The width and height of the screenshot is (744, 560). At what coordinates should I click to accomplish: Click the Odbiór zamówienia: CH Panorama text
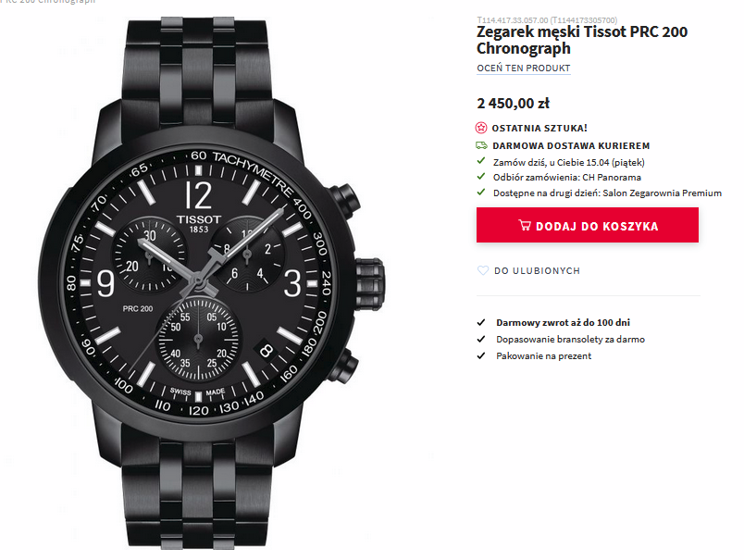[567, 177]
